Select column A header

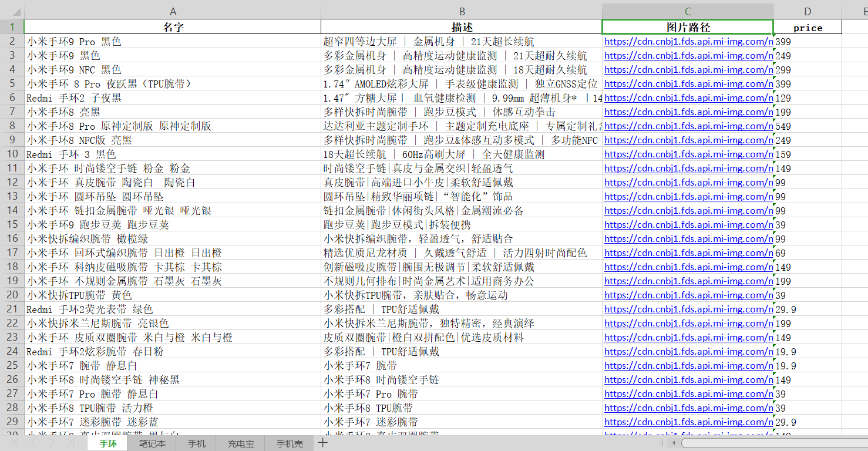[x=173, y=12]
